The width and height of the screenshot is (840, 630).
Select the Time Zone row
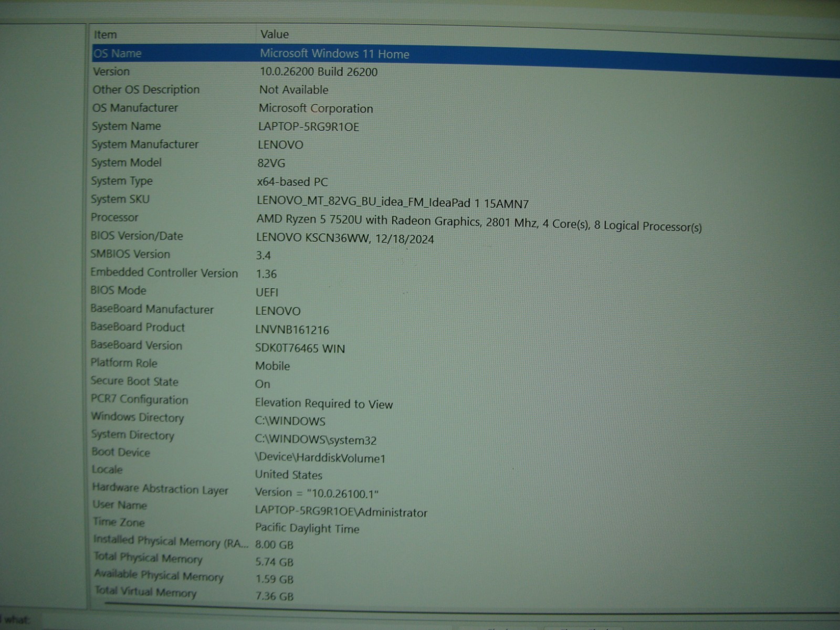click(119, 522)
